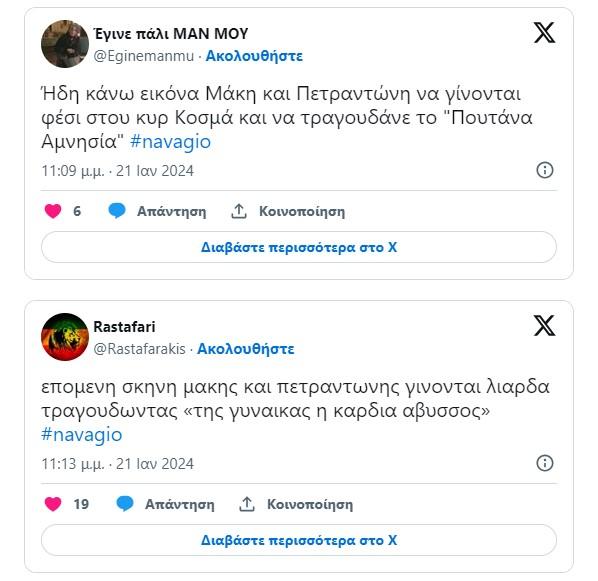The width and height of the screenshot is (598, 581).
Task: Click #navagio hashtag in first tweet
Action: 170,142
